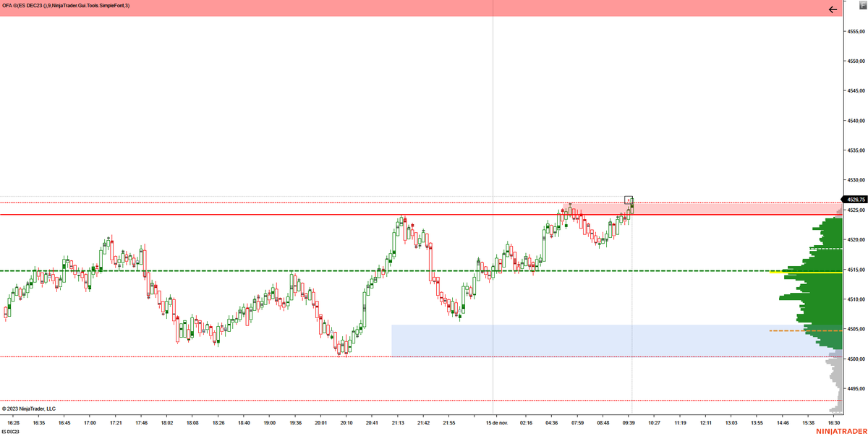Click the 4495,00 price axis label
The image size is (868, 436).
pos(855,388)
